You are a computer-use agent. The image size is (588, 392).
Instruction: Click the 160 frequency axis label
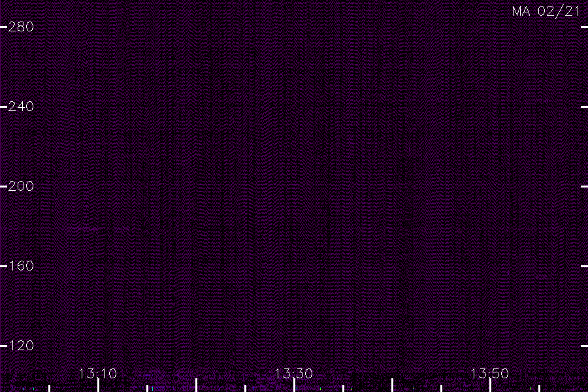point(21,266)
